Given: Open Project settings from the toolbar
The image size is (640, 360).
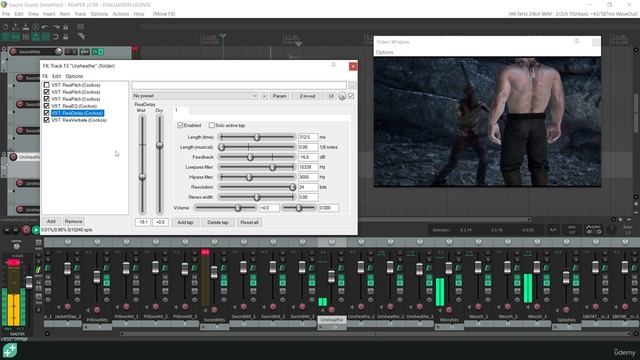Looking at the screenshot, I should pyautogui.click(x=36, y=27).
